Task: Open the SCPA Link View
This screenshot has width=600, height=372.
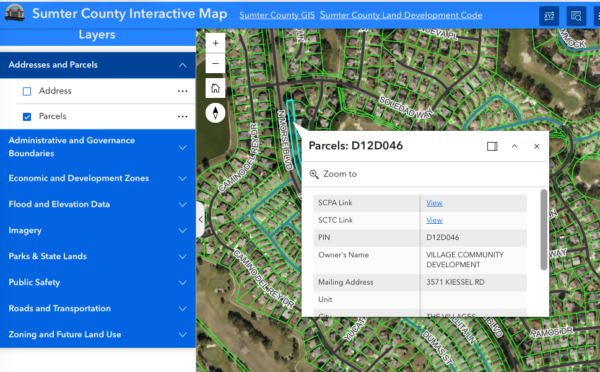Action: [x=434, y=203]
